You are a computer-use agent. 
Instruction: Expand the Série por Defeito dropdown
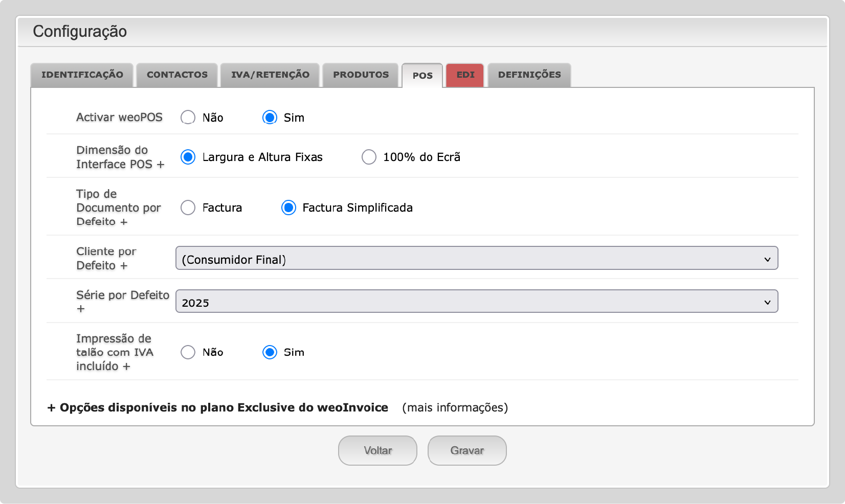pyautogui.click(x=476, y=302)
